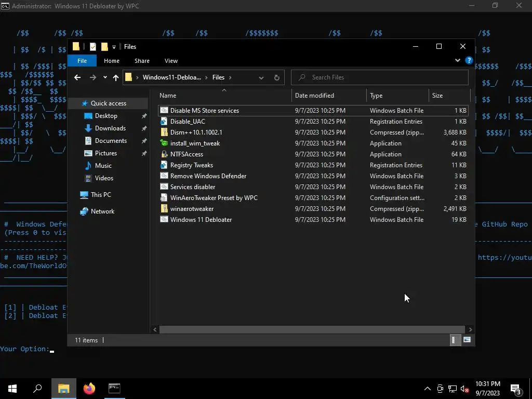Click the Disable_UAC registry file icon
Viewport: 532px width, 399px height.
[x=164, y=121]
